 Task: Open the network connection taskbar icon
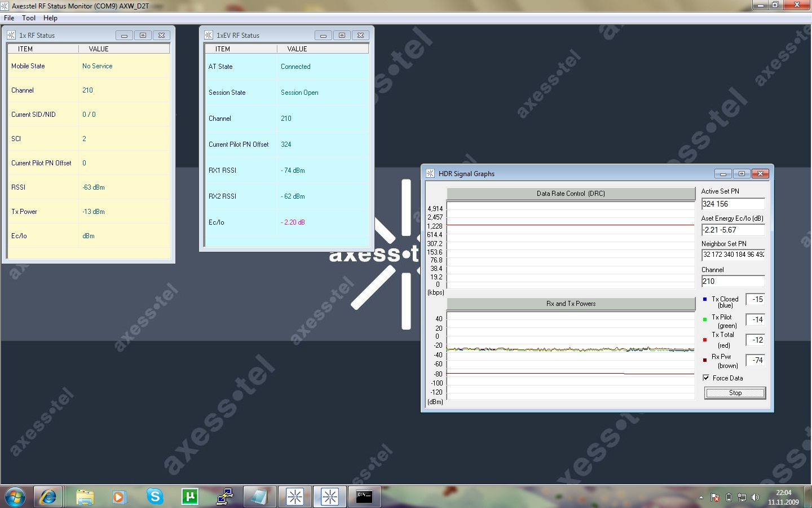[225, 497]
